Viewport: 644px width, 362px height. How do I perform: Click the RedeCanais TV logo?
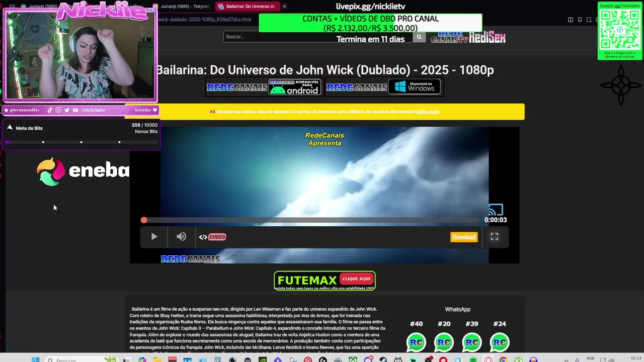pyautogui.click(x=449, y=38)
